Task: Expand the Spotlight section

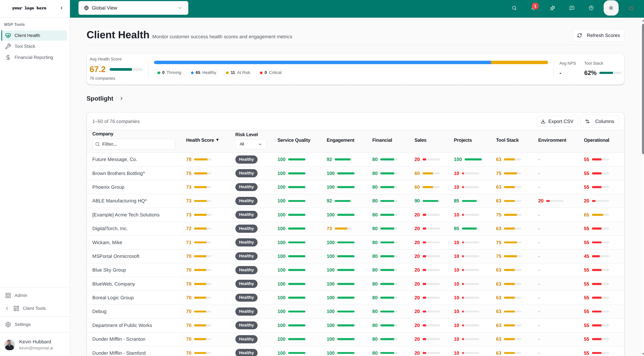Action: (121, 98)
